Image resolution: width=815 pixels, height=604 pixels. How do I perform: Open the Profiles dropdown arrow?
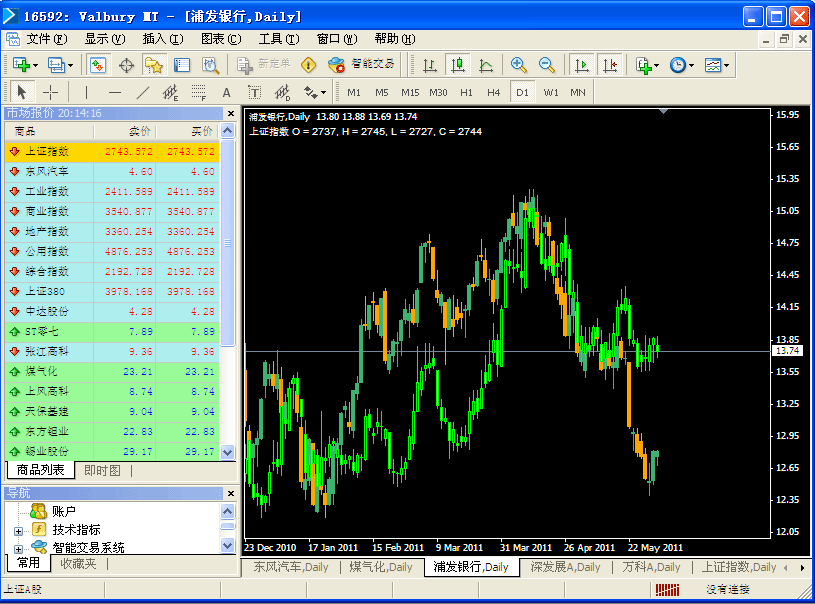pos(70,65)
